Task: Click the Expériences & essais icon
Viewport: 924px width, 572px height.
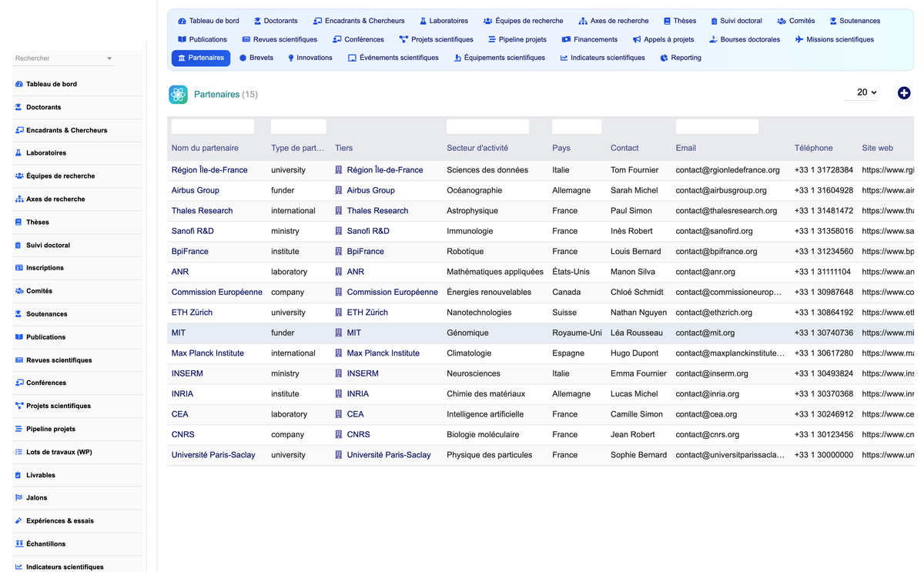Action: pos(19,520)
